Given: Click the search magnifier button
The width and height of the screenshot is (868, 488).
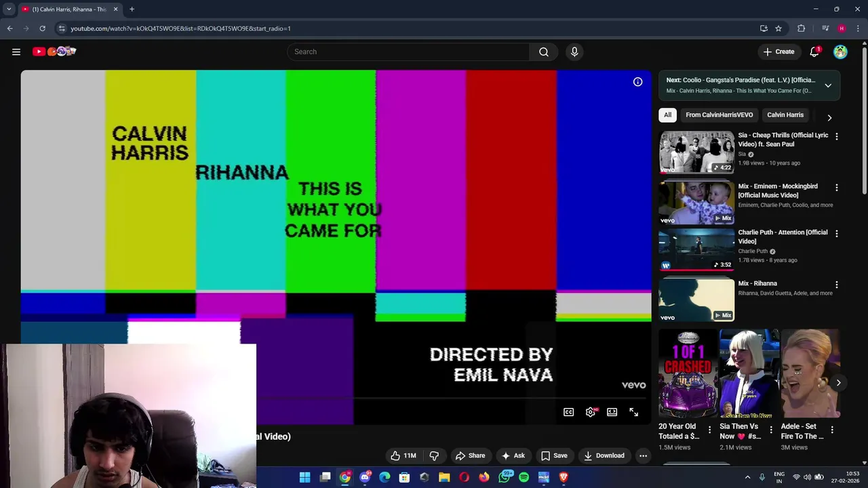Looking at the screenshot, I should pyautogui.click(x=544, y=52).
